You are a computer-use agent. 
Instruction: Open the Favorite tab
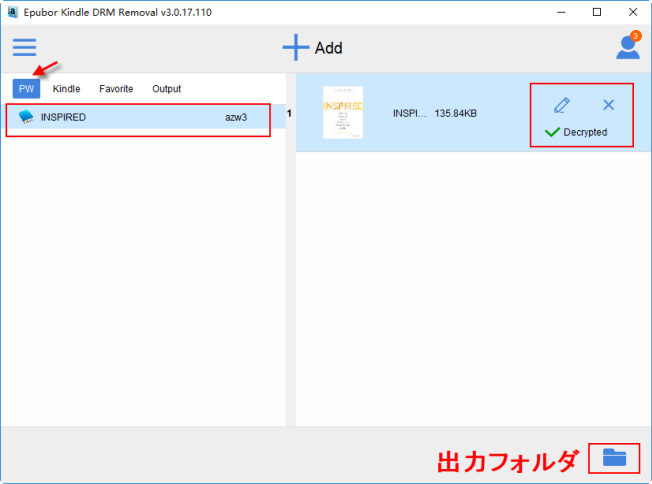tap(116, 89)
